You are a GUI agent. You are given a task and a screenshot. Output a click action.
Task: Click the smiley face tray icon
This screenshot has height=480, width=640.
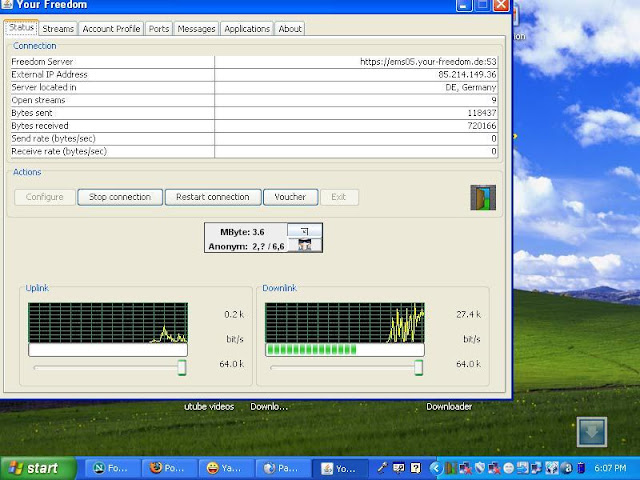(x=509, y=468)
